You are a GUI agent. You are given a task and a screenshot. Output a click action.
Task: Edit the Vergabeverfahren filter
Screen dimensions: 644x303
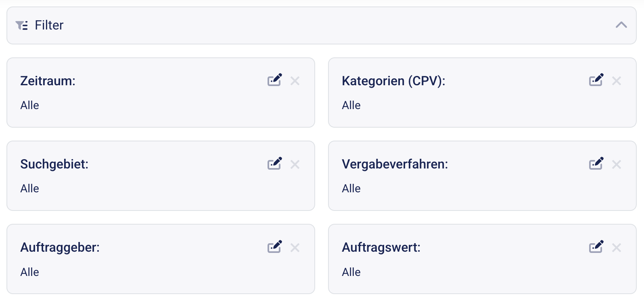[x=596, y=164]
